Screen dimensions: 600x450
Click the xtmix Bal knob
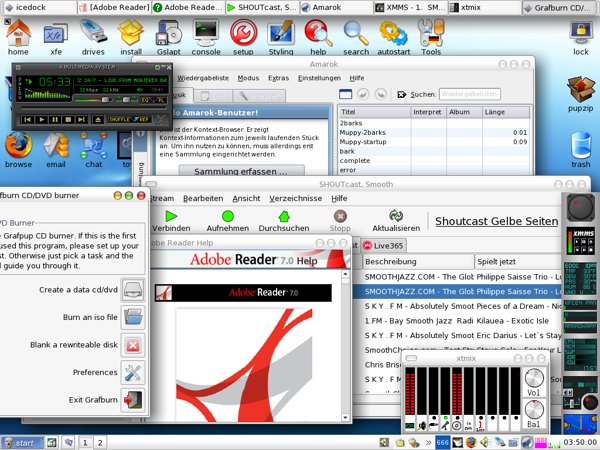[x=534, y=409]
